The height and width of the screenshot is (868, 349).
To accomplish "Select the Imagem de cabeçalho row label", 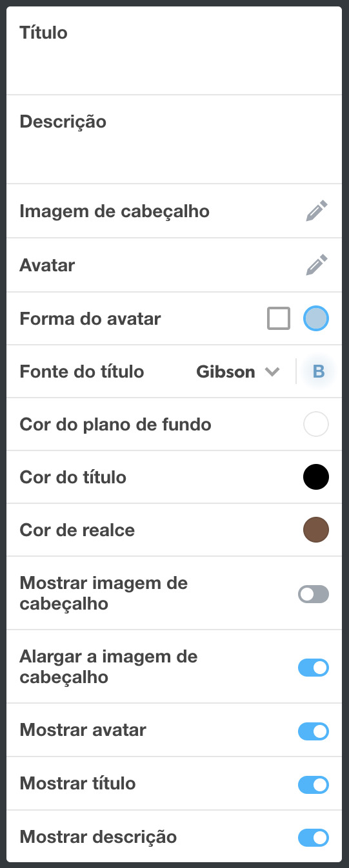I will click(x=115, y=211).
